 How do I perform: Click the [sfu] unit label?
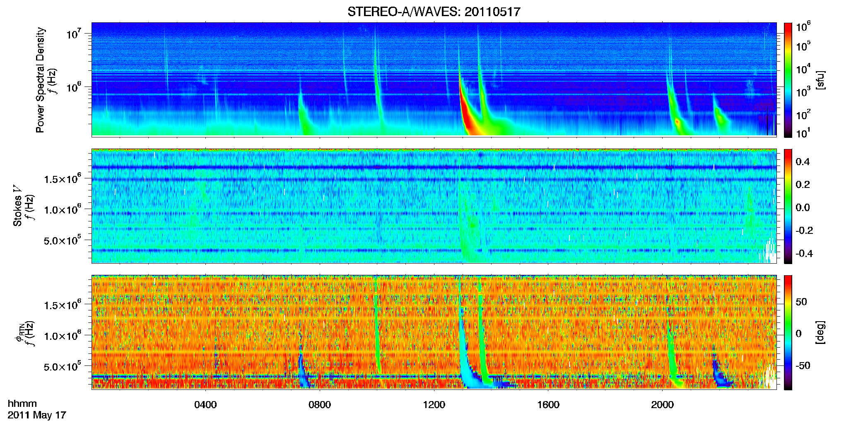pyautogui.click(x=820, y=80)
